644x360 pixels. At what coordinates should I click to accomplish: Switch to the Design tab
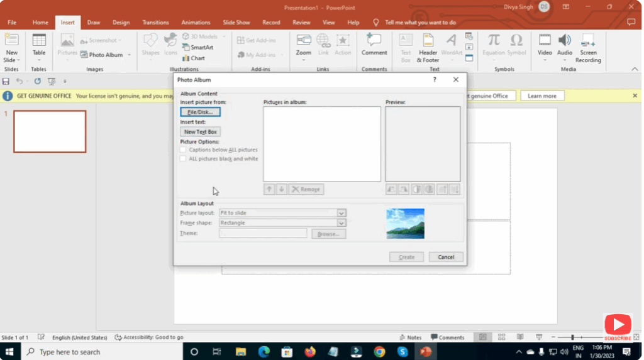(x=121, y=23)
